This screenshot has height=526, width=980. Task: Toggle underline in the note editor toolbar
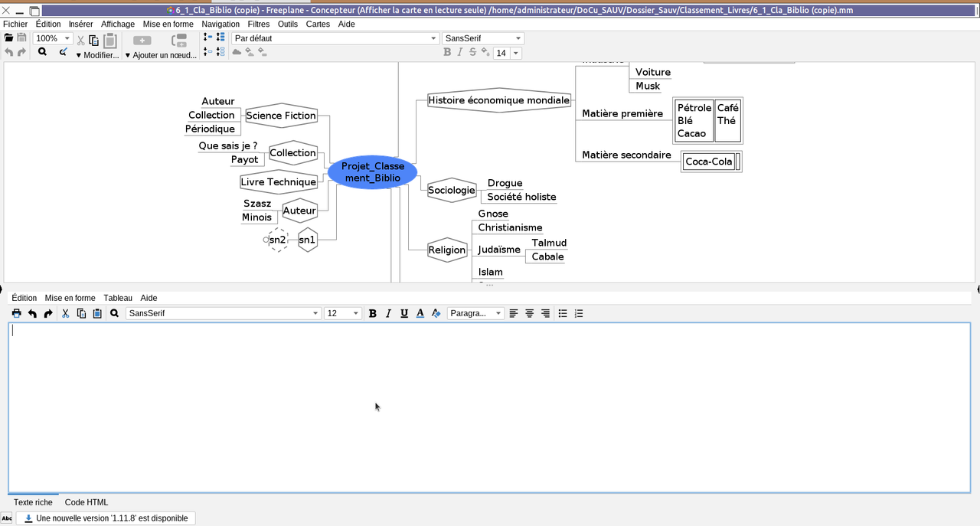404,313
